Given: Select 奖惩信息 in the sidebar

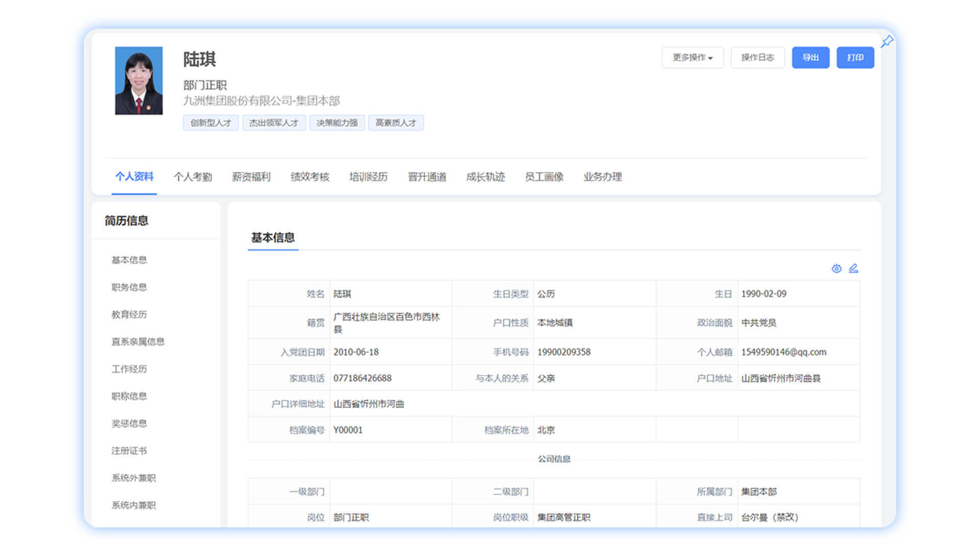Looking at the screenshot, I should tap(129, 423).
